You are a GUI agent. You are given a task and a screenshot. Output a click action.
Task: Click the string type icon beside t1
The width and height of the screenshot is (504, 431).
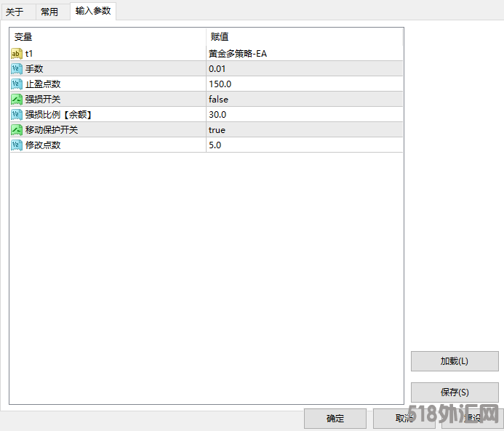17,54
